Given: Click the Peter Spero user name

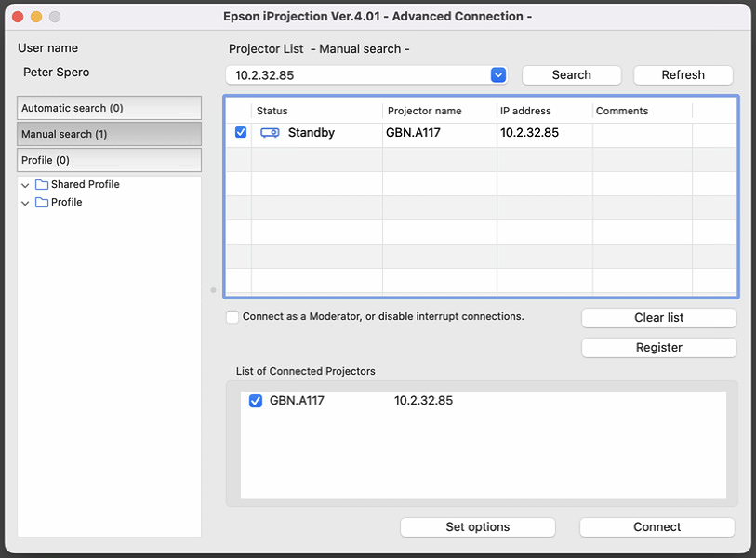Looking at the screenshot, I should pos(57,73).
